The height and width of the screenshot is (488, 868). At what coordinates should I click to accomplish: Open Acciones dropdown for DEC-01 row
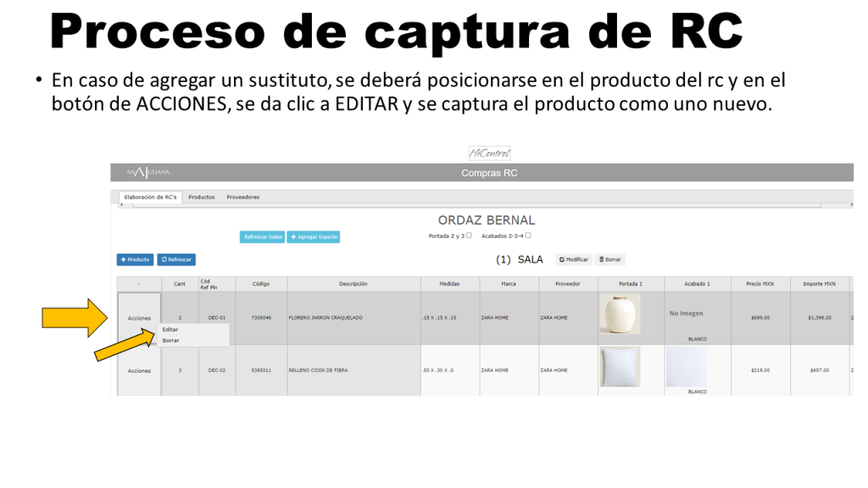pyautogui.click(x=139, y=318)
